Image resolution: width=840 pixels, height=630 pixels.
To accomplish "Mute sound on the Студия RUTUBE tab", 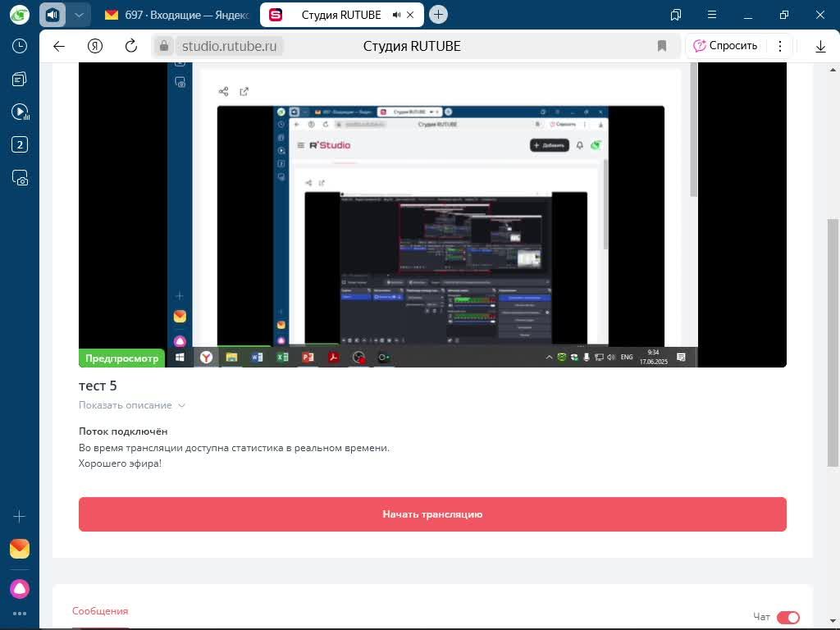I will pos(396,15).
